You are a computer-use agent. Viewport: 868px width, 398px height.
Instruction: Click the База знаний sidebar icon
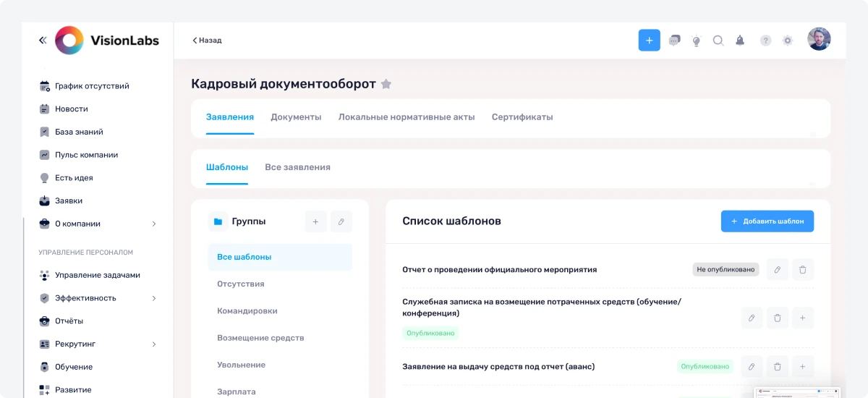[44, 132]
